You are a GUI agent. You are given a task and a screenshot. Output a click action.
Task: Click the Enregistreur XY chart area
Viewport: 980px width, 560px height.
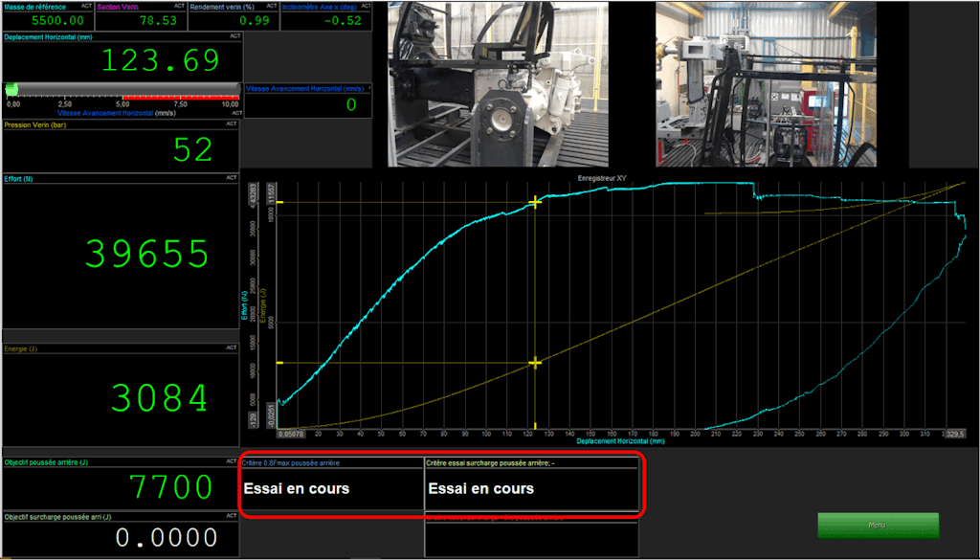click(x=603, y=306)
